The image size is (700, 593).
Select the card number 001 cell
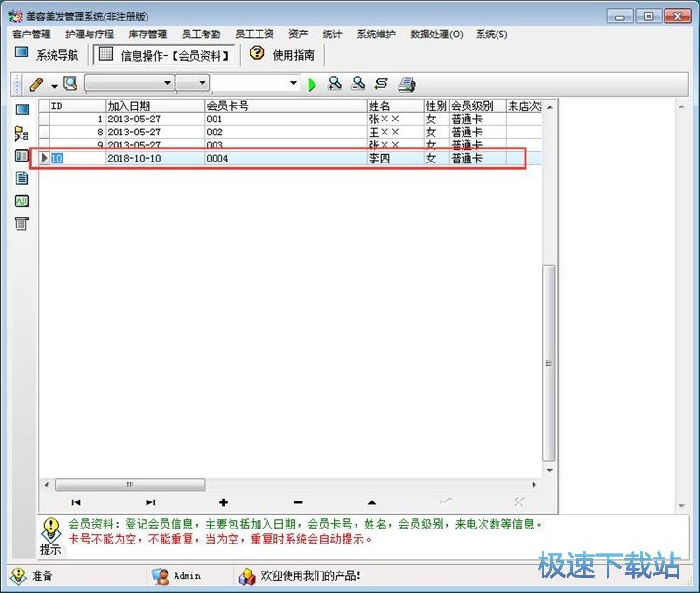(x=286, y=120)
